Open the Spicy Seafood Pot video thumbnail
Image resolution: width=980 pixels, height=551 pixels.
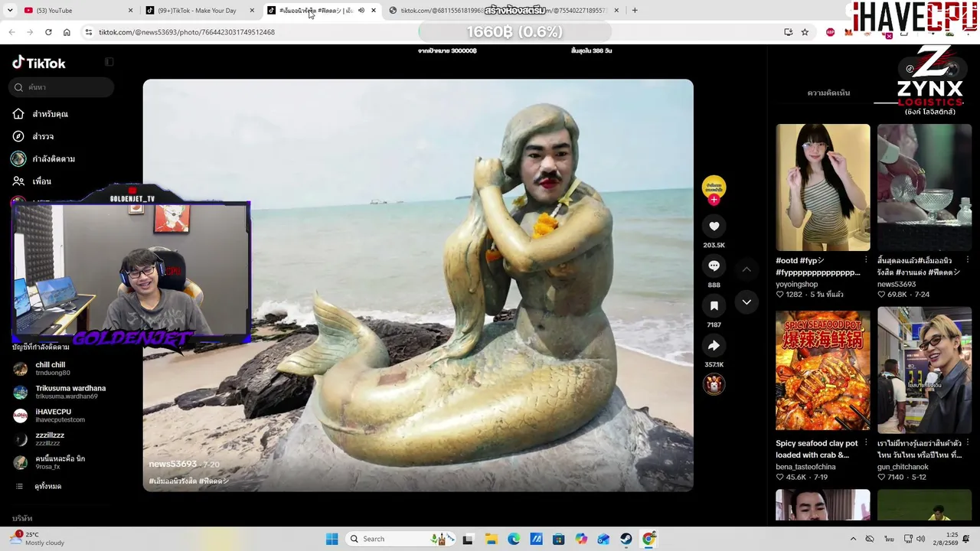click(823, 370)
